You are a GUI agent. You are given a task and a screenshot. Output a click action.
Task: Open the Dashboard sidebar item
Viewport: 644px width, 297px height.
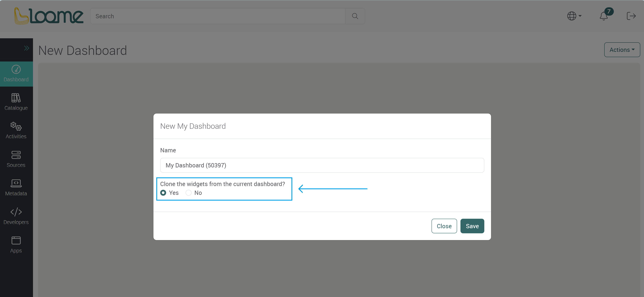pyautogui.click(x=16, y=74)
